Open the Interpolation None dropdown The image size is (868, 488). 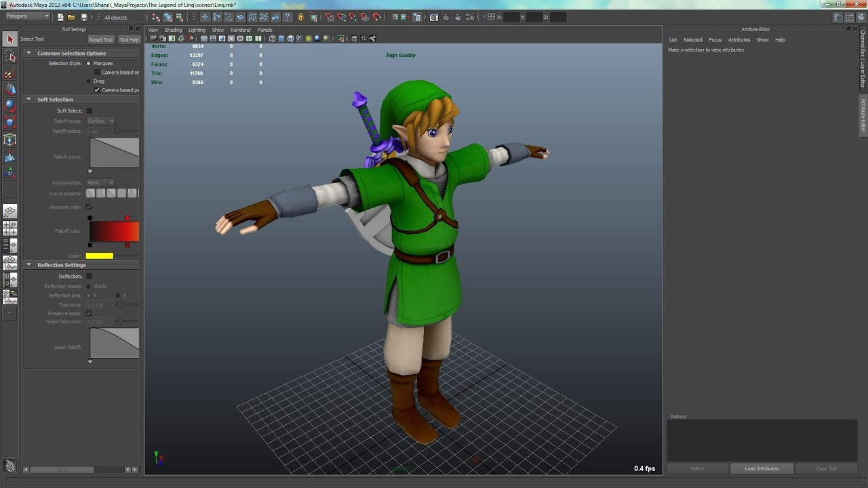(100, 183)
